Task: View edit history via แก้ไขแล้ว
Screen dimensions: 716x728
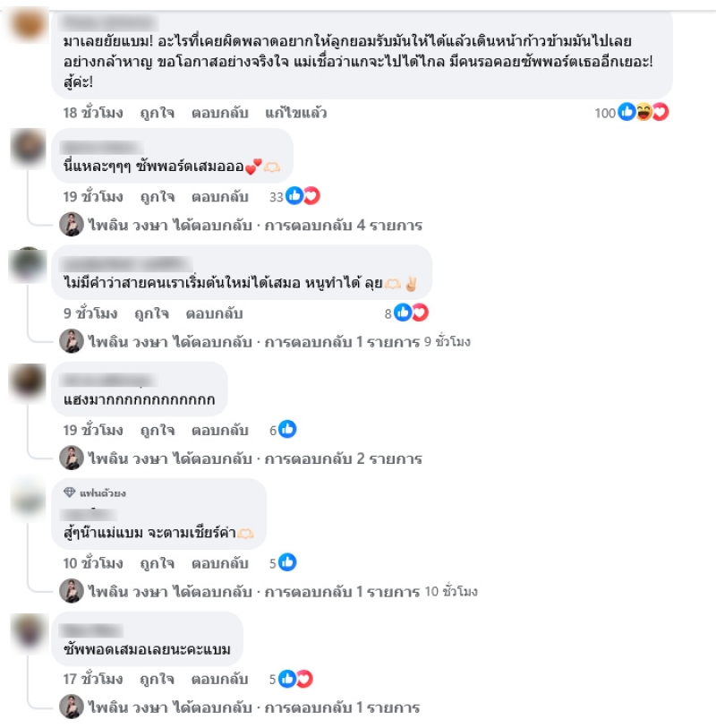Action: click(x=296, y=113)
